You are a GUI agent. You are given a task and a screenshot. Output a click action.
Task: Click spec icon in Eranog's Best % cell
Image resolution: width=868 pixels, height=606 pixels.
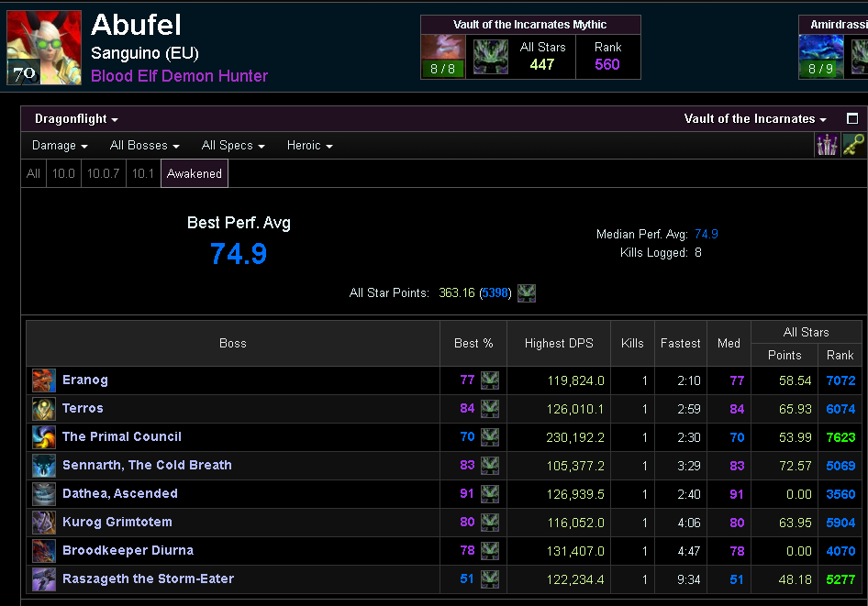[x=490, y=380]
